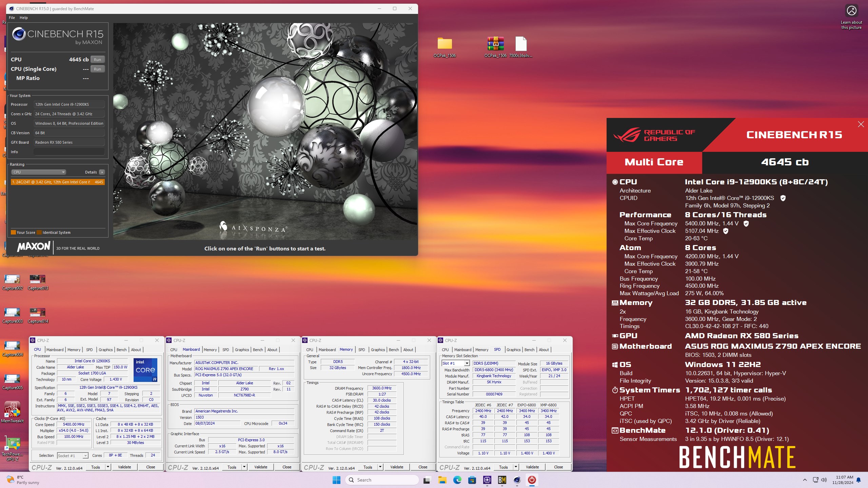The image size is (868, 488).
Task: Click Validate in the SPD CPU-Z window
Action: pos(532,467)
